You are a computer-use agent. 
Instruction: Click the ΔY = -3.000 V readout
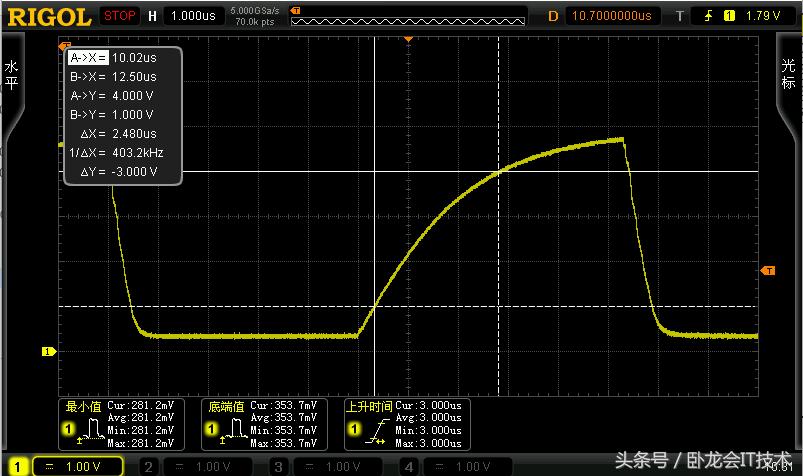[x=118, y=172]
